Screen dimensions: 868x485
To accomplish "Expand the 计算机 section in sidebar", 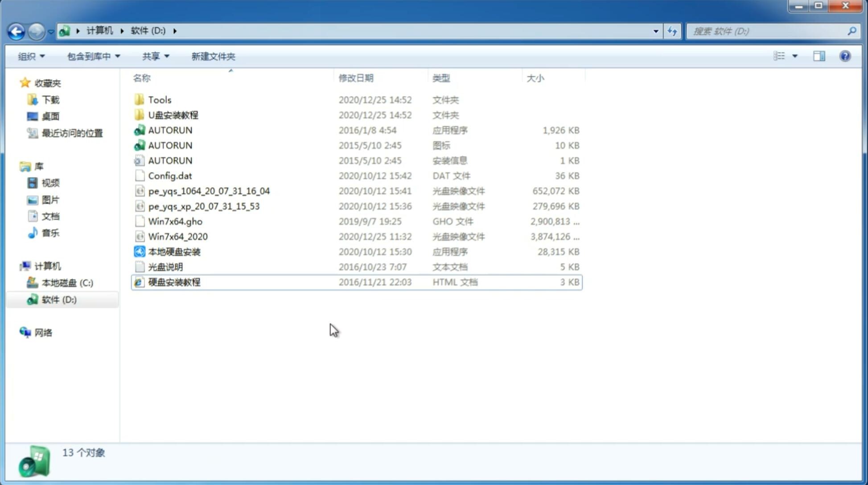I will [16, 266].
